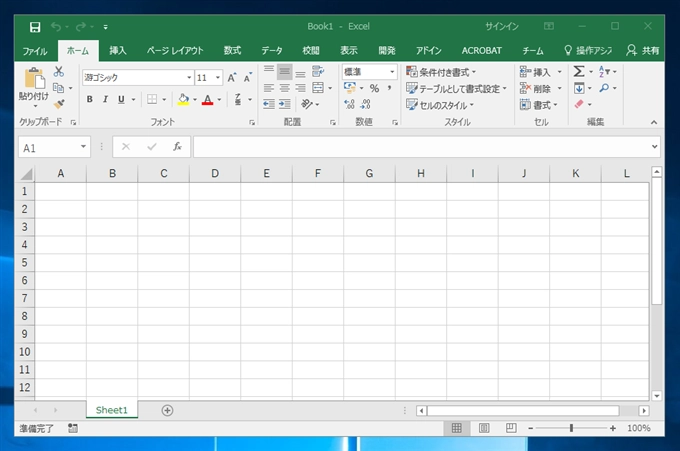Open conditional formatting menu
The width and height of the screenshot is (680, 451).
click(x=441, y=72)
